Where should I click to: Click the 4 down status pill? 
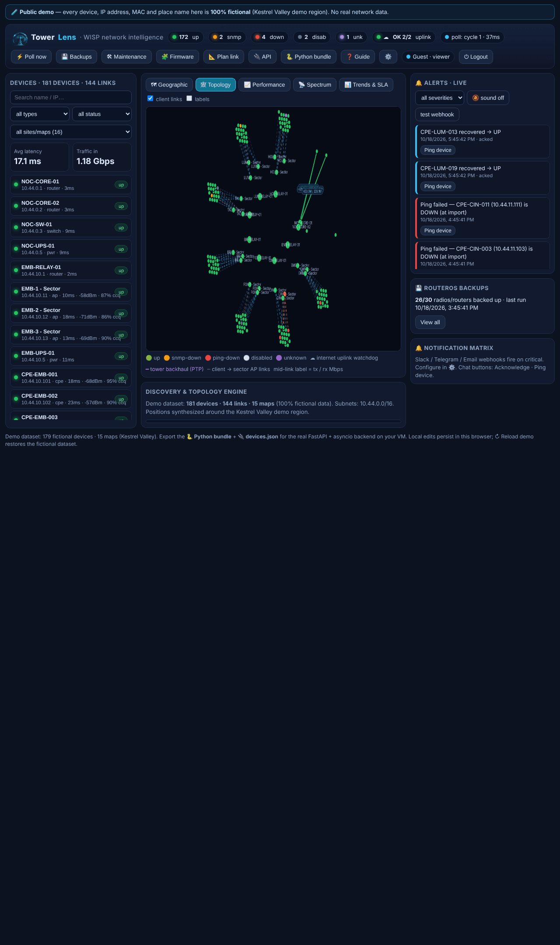pyautogui.click(x=270, y=37)
